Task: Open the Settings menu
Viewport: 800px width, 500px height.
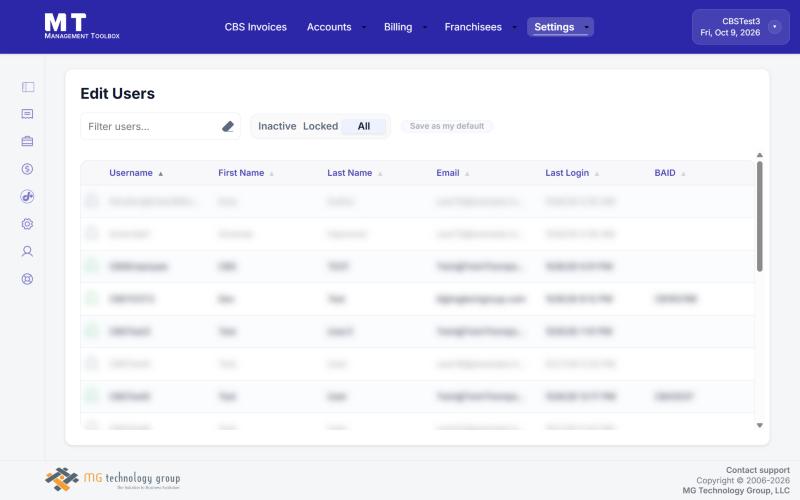Action: pos(554,27)
